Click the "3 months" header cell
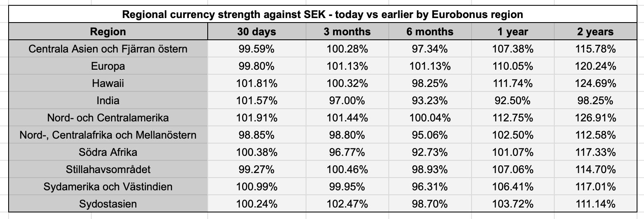 tap(347, 32)
